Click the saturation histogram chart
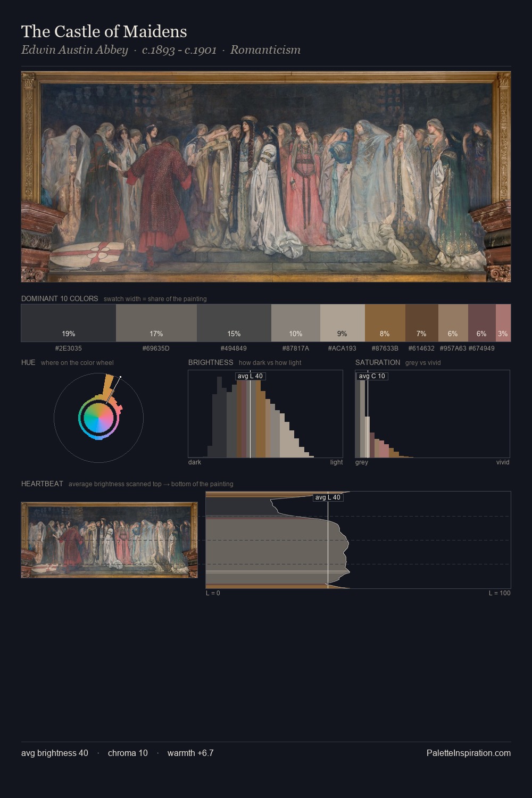 tap(433, 414)
